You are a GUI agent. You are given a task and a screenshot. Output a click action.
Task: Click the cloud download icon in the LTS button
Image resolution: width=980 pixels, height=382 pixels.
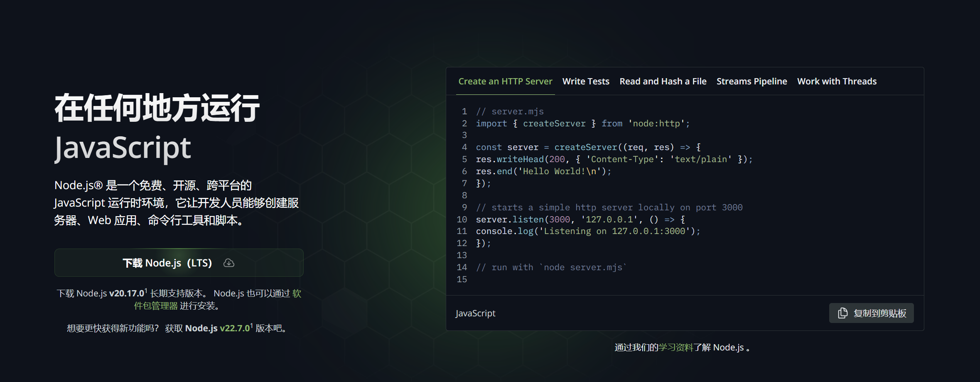pos(229,263)
